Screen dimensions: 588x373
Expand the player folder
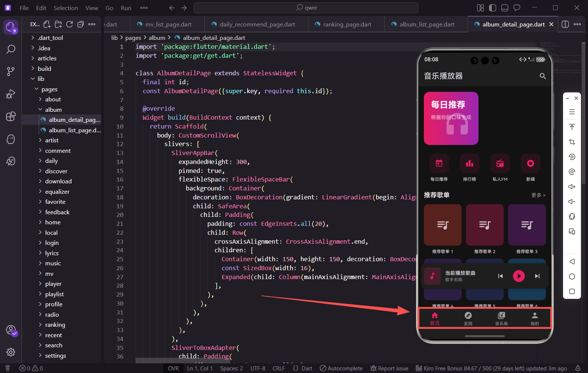[61, 284]
